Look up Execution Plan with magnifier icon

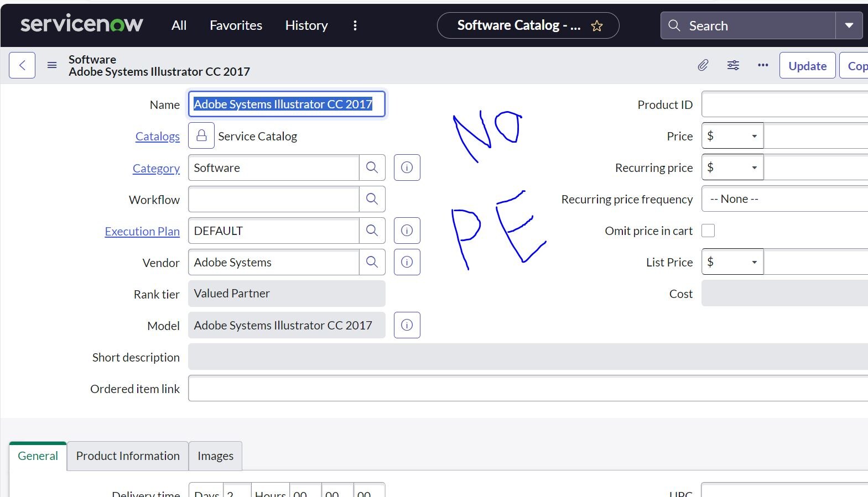(372, 231)
